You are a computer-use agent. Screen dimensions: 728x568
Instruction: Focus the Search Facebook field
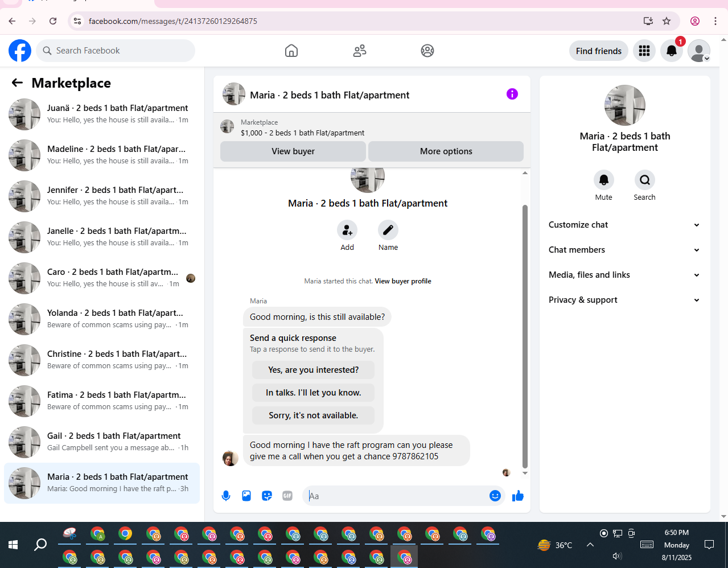point(116,51)
